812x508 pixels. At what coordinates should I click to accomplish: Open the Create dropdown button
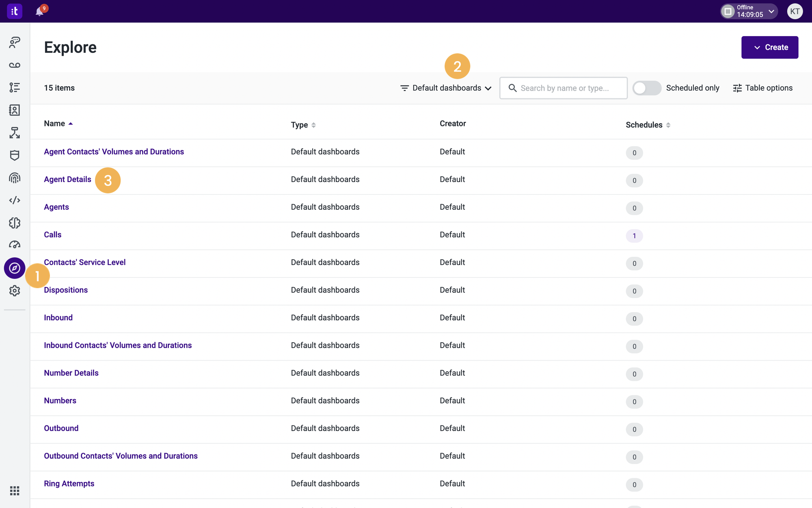770,48
